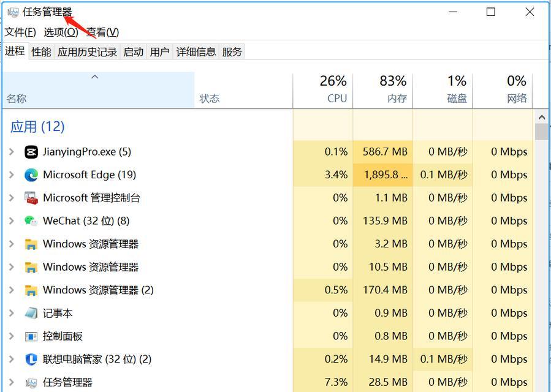The width and height of the screenshot is (551, 392).
Task: Click the 7.3% CPU value of 任务管理器
Action: 336,382
